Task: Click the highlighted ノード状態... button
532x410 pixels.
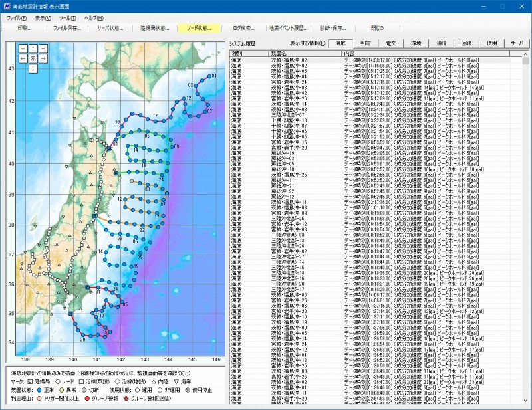Action: pos(199,28)
